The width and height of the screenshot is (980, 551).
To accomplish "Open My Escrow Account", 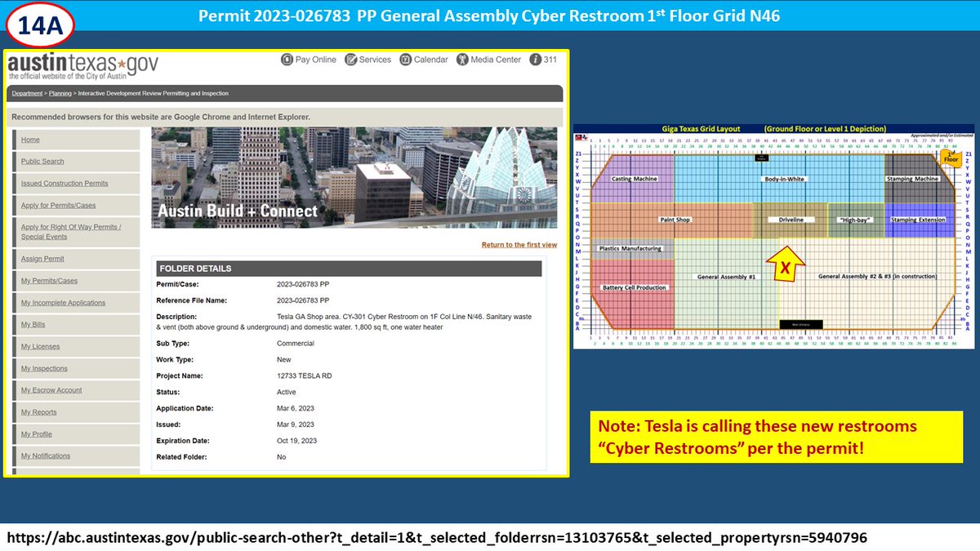I will coord(51,390).
